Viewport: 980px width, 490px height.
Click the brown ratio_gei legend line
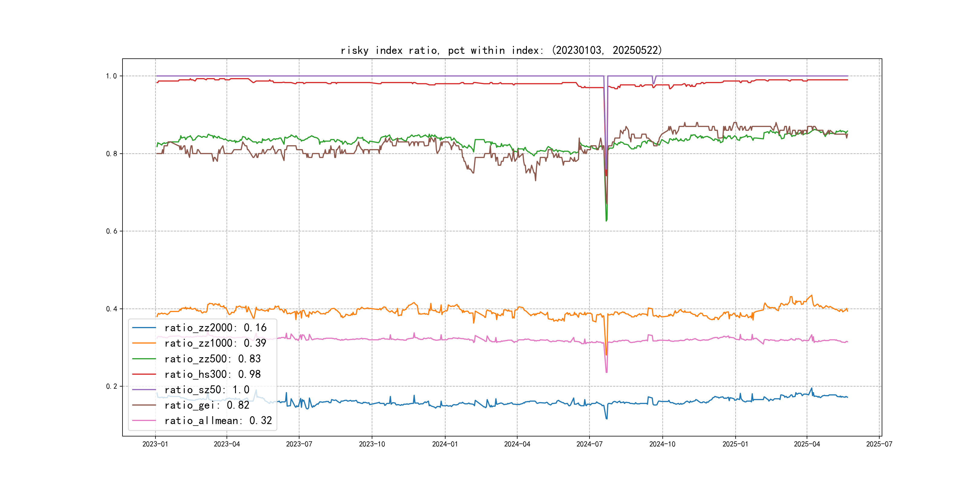point(144,405)
